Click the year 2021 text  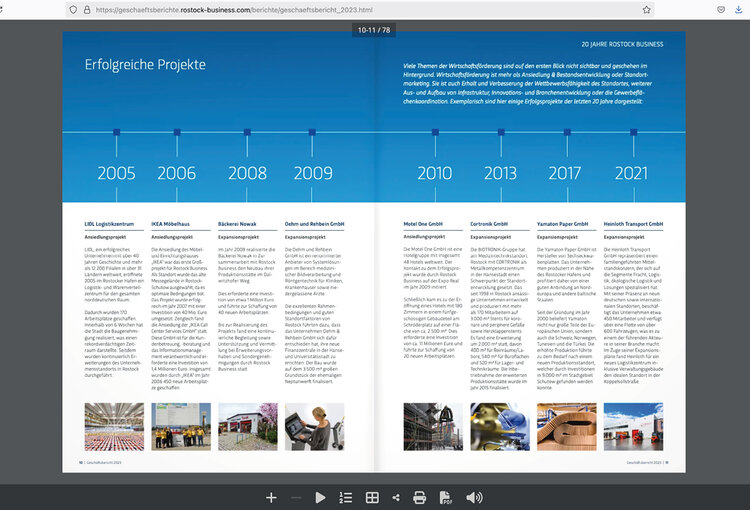click(x=631, y=173)
